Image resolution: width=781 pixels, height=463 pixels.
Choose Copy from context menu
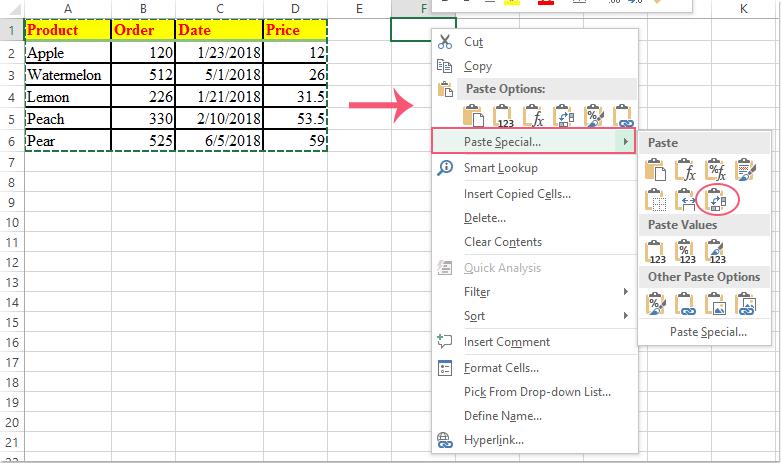coord(535,66)
